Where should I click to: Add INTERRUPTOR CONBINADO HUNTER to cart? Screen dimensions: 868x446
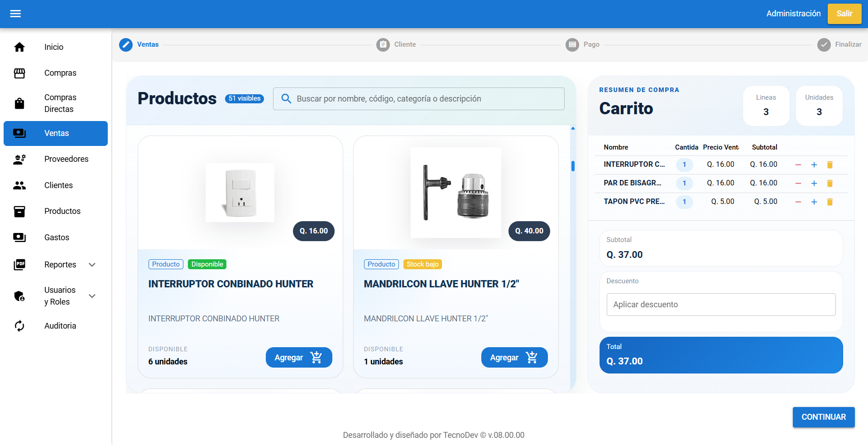click(x=298, y=358)
